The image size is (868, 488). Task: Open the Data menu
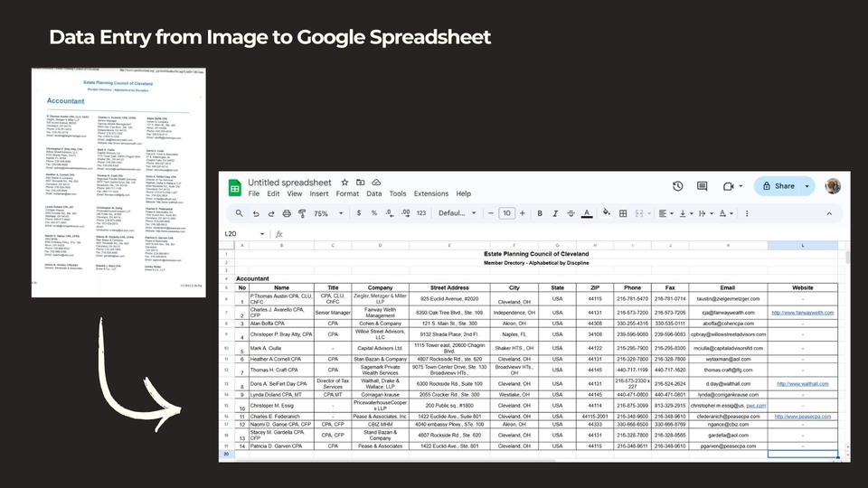point(373,193)
